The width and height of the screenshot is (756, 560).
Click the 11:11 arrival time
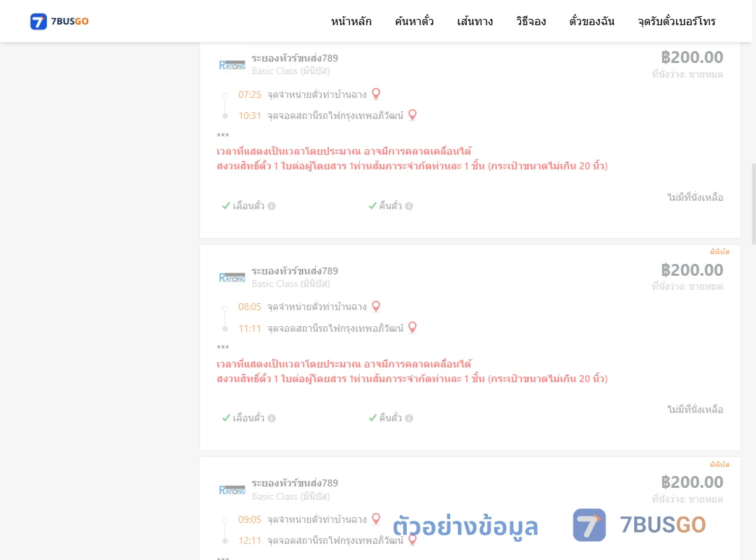250,328
